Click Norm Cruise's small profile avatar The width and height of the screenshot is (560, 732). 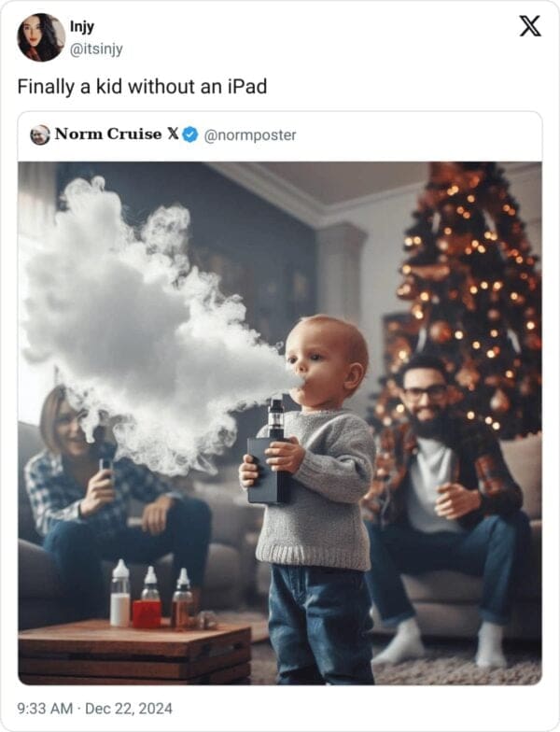40,134
